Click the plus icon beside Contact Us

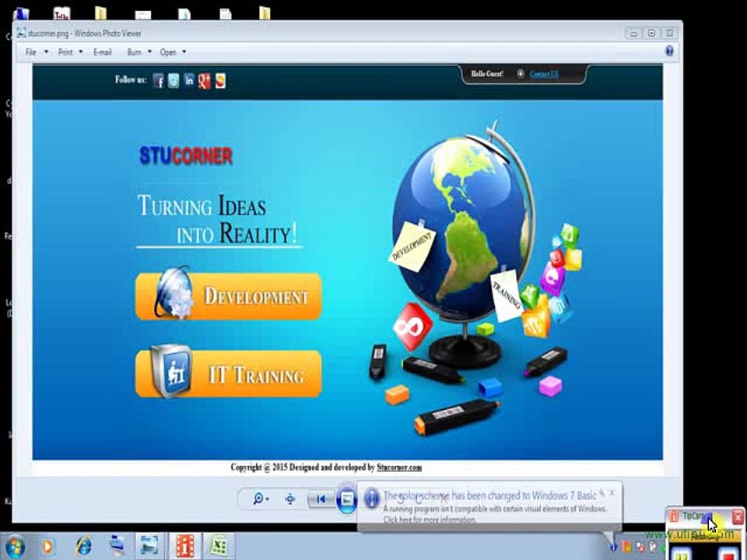[521, 74]
